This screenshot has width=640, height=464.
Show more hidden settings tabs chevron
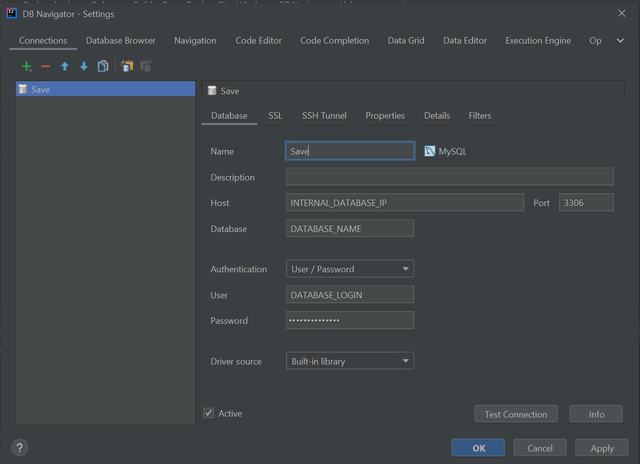pos(620,40)
